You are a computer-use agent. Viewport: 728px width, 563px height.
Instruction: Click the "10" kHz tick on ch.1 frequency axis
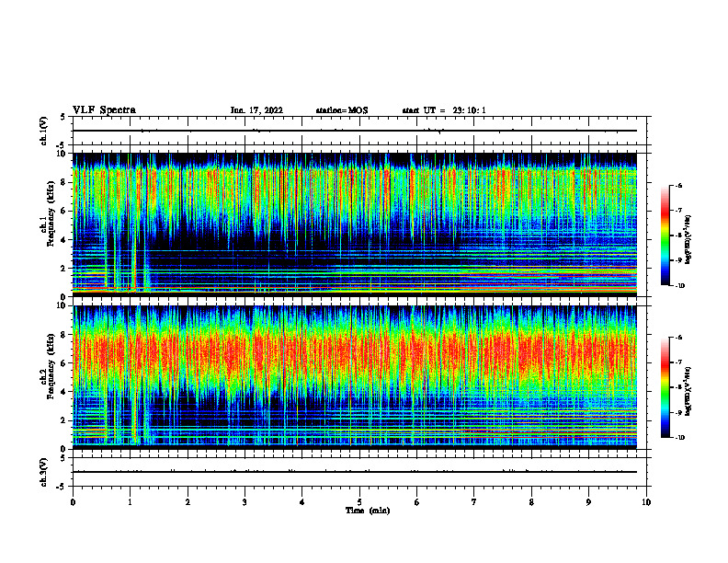pos(63,154)
